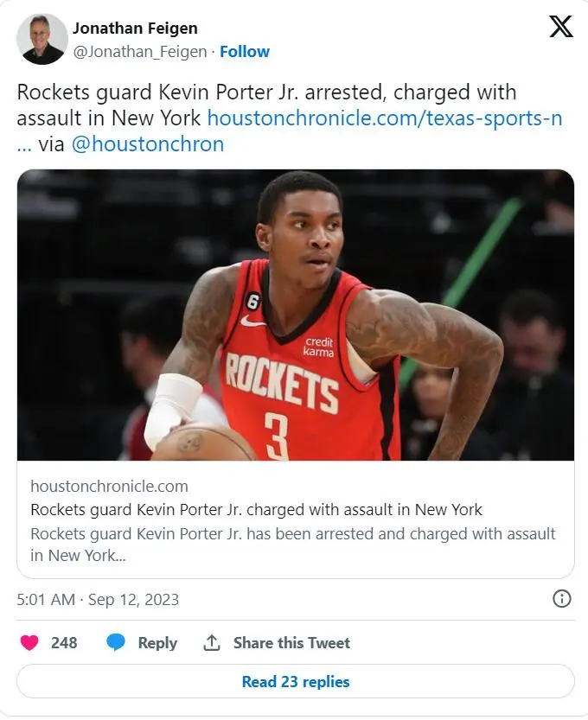Click the @Jonathan_Feigen handle
This screenshot has width=588, height=720.
(x=140, y=52)
